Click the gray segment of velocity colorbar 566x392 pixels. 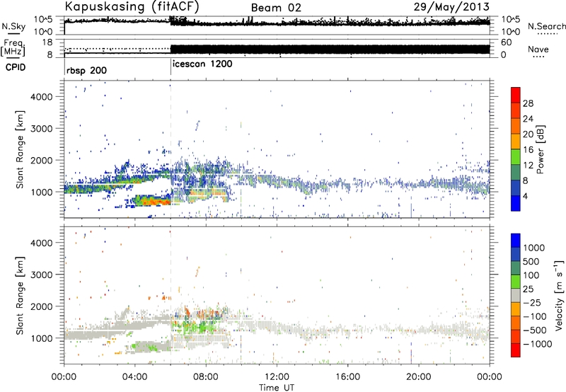point(516,296)
